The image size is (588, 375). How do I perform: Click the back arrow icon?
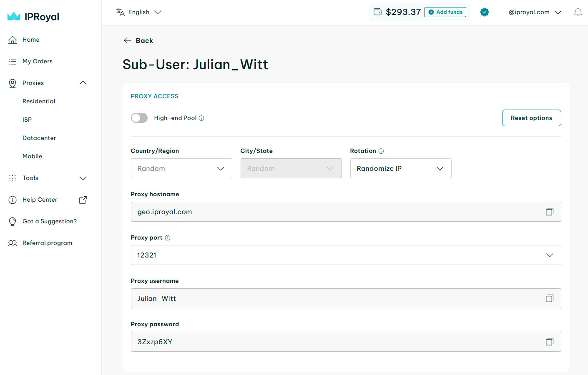coord(128,40)
